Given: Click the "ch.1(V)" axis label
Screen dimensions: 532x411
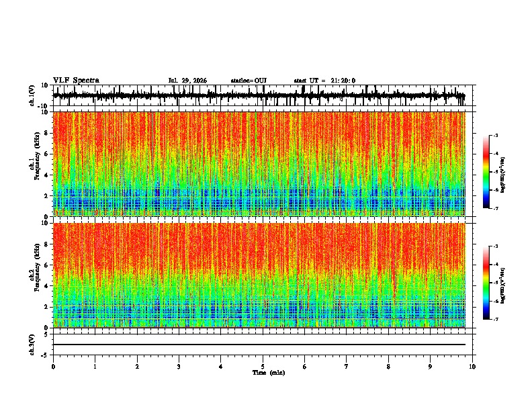Looking at the screenshot, I should click(32, 95).
